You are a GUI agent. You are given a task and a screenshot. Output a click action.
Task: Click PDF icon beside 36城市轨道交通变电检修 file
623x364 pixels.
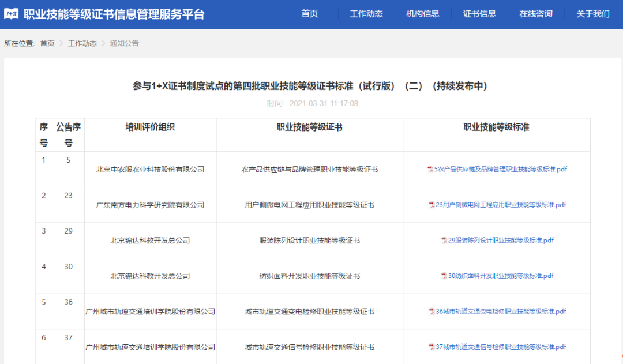[x=432, y=312]
